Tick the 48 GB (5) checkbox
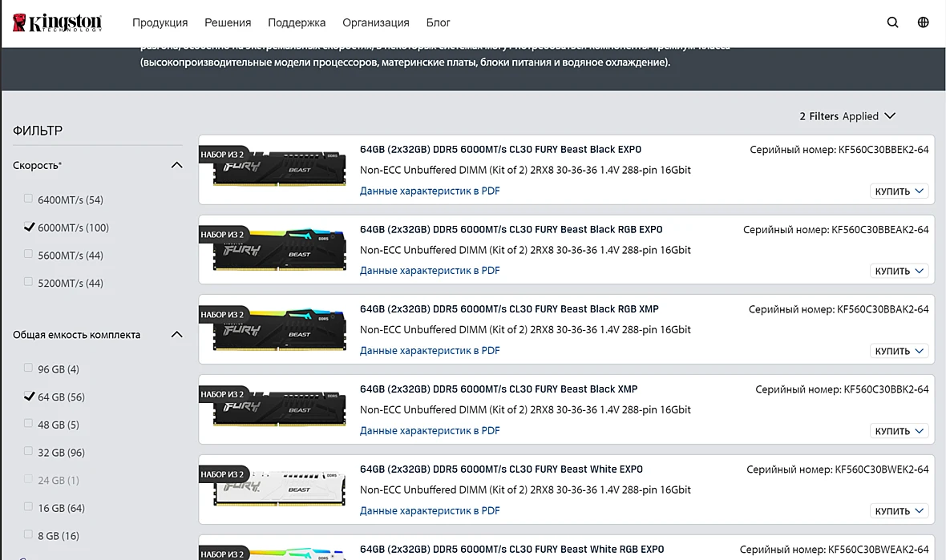The image size is (946, 560). 28,423
